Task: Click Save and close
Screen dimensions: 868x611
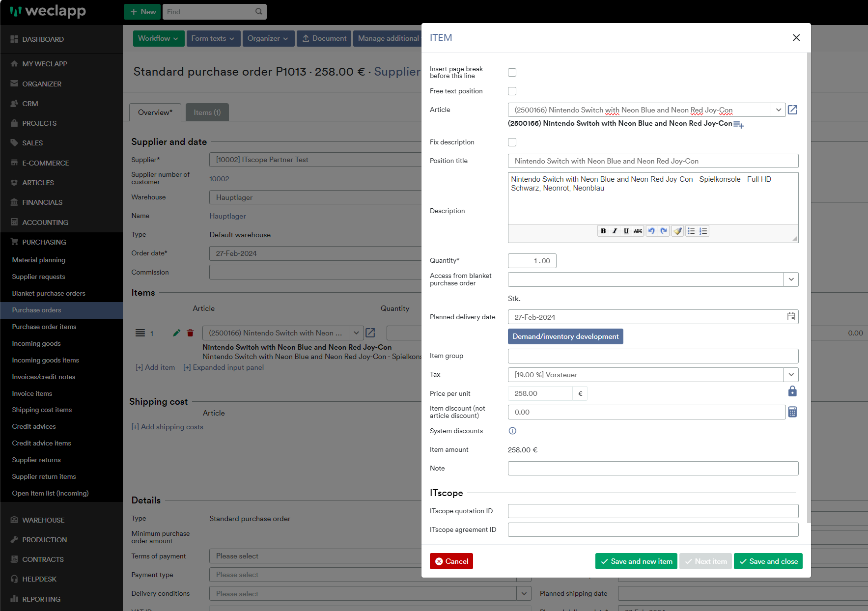Action: point(768,561)
